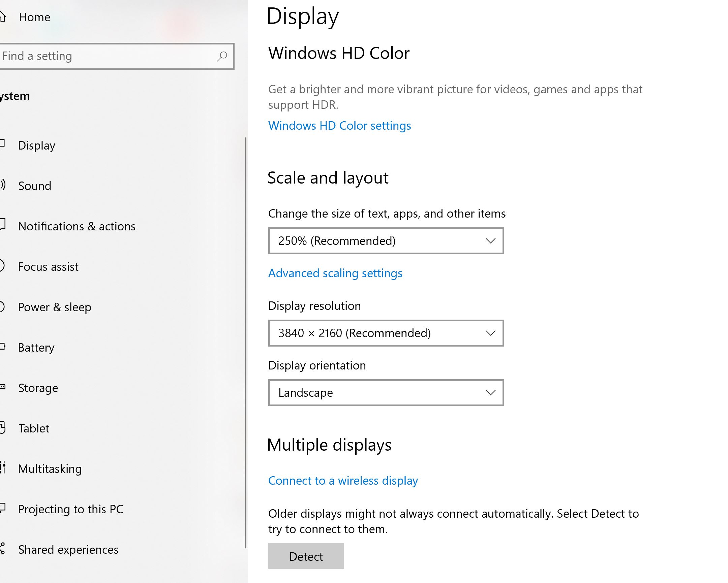Screen dimensions: 728x583
Task: Open Storage settings
Action: (x=38, y=388)
